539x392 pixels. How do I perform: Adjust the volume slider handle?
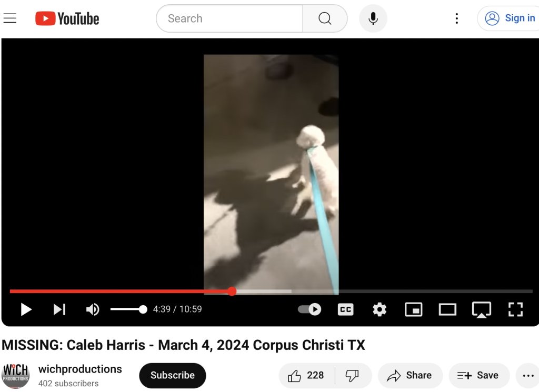[143, 309]
